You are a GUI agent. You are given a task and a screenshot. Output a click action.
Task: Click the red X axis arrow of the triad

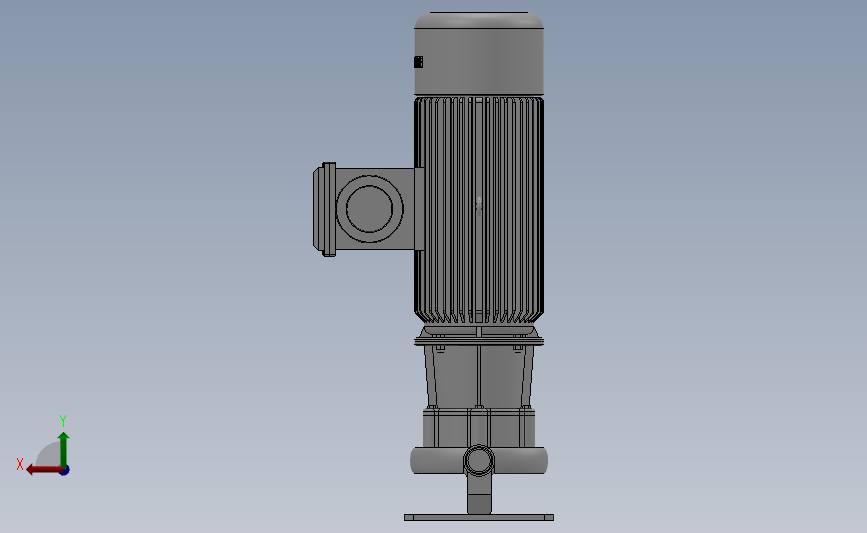43,470
